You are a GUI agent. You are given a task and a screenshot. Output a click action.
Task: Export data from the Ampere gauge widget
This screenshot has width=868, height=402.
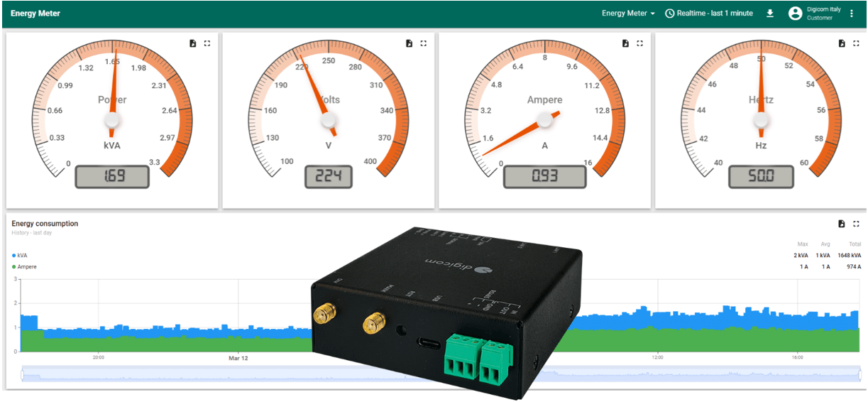click(625, 43)
